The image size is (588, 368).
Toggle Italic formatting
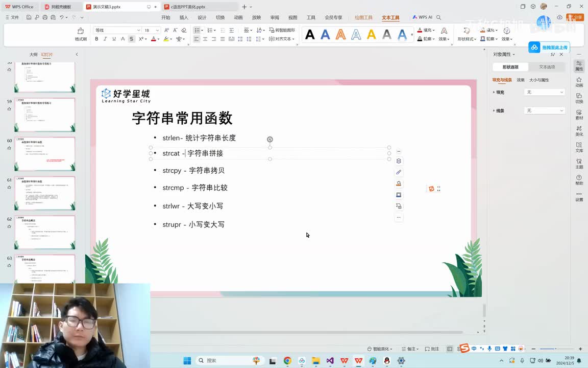(105, 39)
